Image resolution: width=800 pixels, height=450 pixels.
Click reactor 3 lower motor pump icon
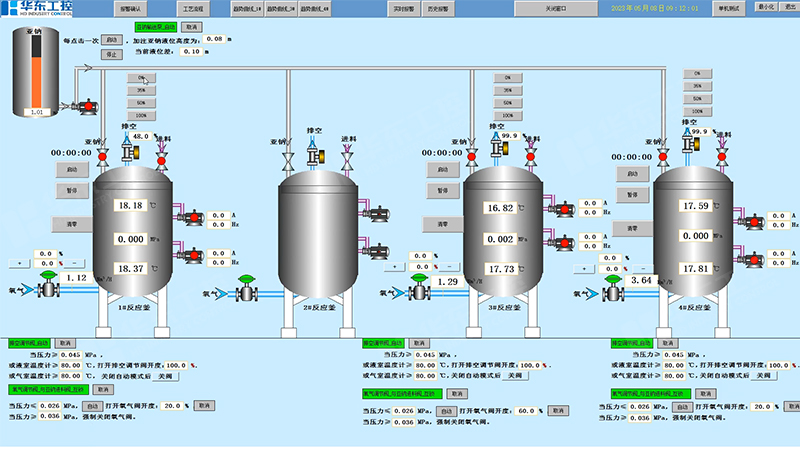[562, 243]
